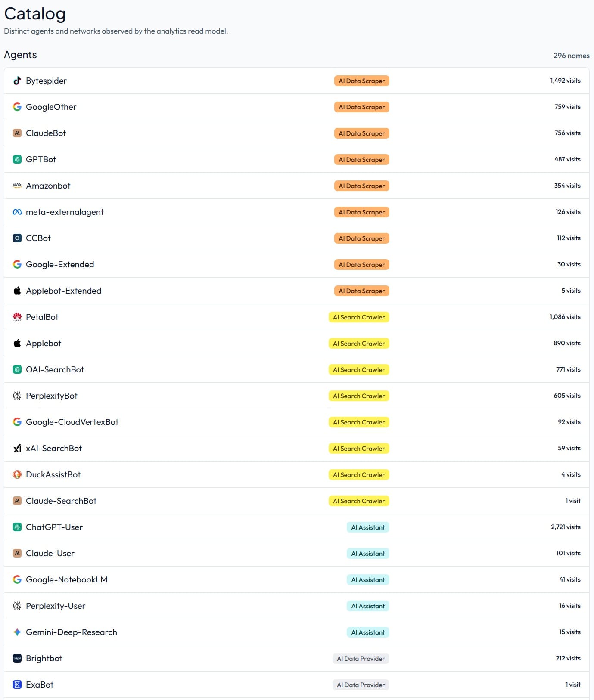Click the Anthropic icon next to ClaudeBot

tap(17, 133)
